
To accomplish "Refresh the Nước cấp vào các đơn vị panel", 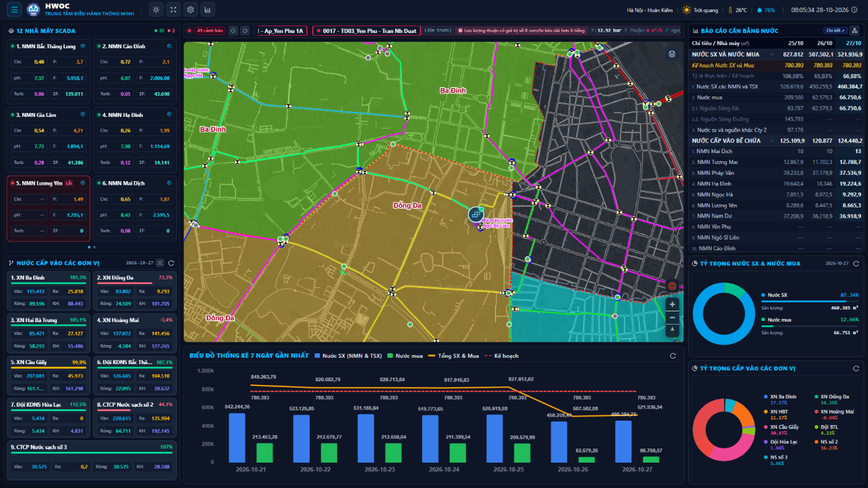I will [x=170, y=263].
